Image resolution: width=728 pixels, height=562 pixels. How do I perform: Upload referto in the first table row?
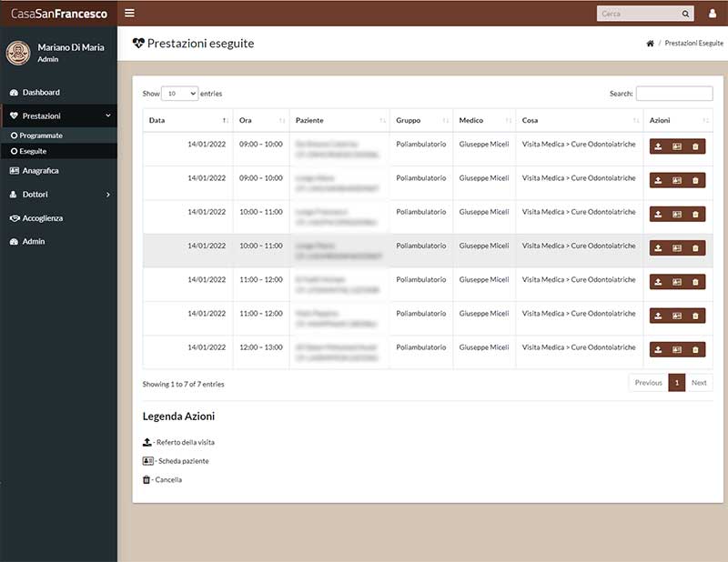tap(658, 146)
